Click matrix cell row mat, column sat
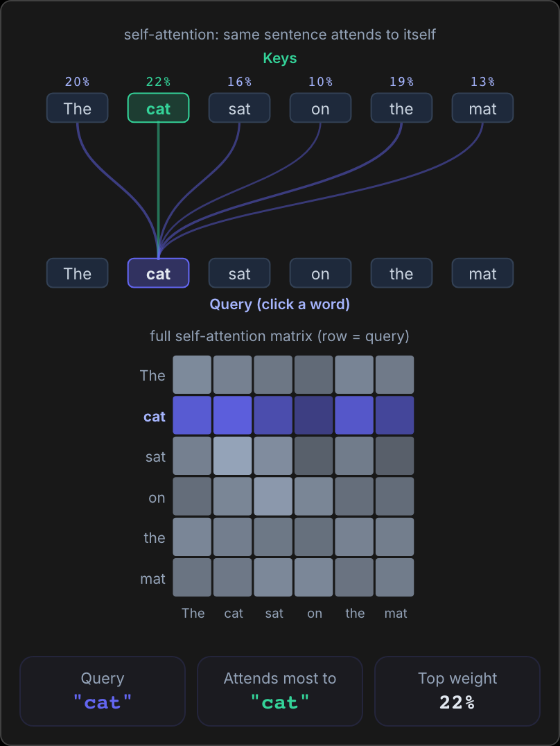Image resolution: width=560 pixels, height=746 pixels. pyautogui.click(x=273, y=578)
